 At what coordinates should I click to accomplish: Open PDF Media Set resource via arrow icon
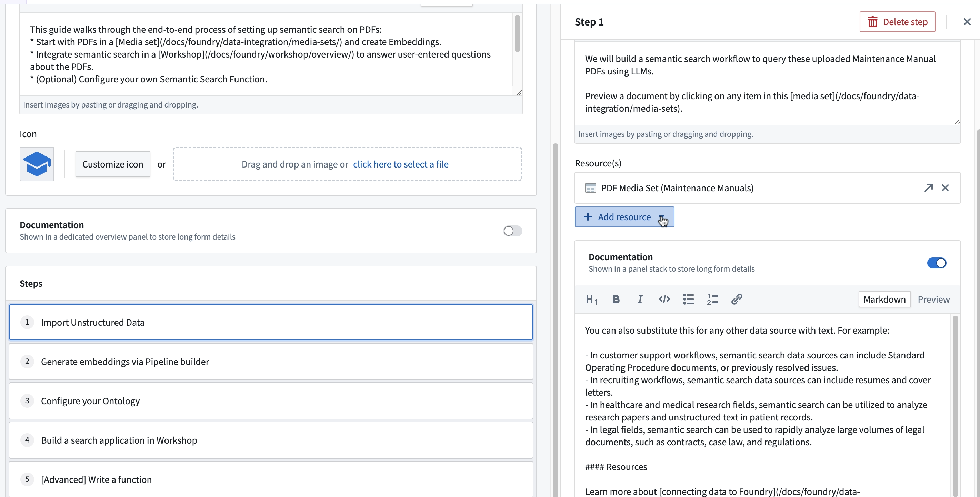[928, 188]
